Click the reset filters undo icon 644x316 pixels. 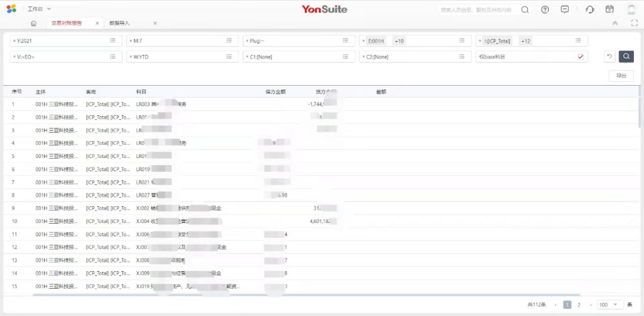[x=609, y=57]
